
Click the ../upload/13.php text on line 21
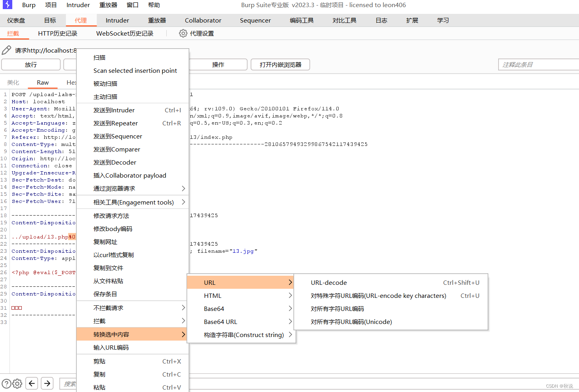coord(40,237)
